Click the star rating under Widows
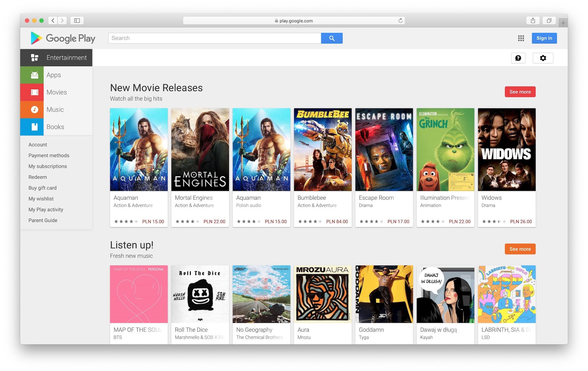This screenshot has height=371, width=588. (494, 221)
